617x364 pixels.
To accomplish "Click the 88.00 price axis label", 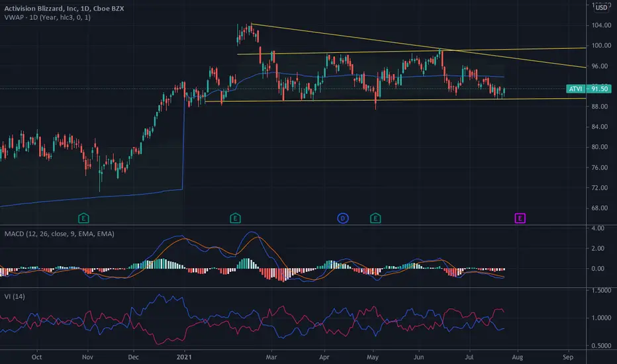I will 601,107.
